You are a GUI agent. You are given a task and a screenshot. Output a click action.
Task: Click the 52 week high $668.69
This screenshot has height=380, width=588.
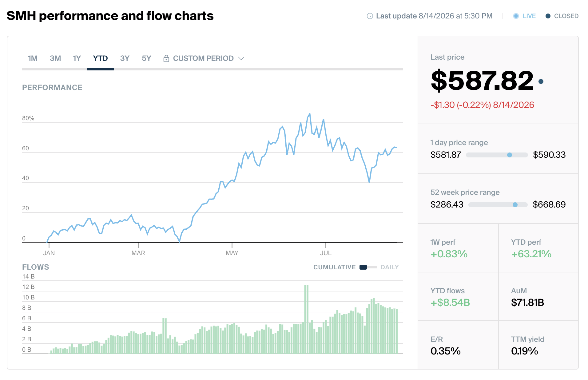click(x=549, y=204)
